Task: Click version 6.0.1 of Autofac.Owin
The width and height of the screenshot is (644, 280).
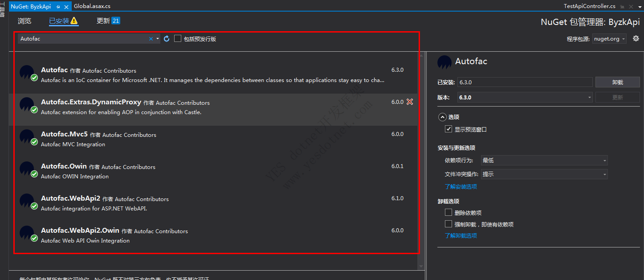Action: coord(397,166)
